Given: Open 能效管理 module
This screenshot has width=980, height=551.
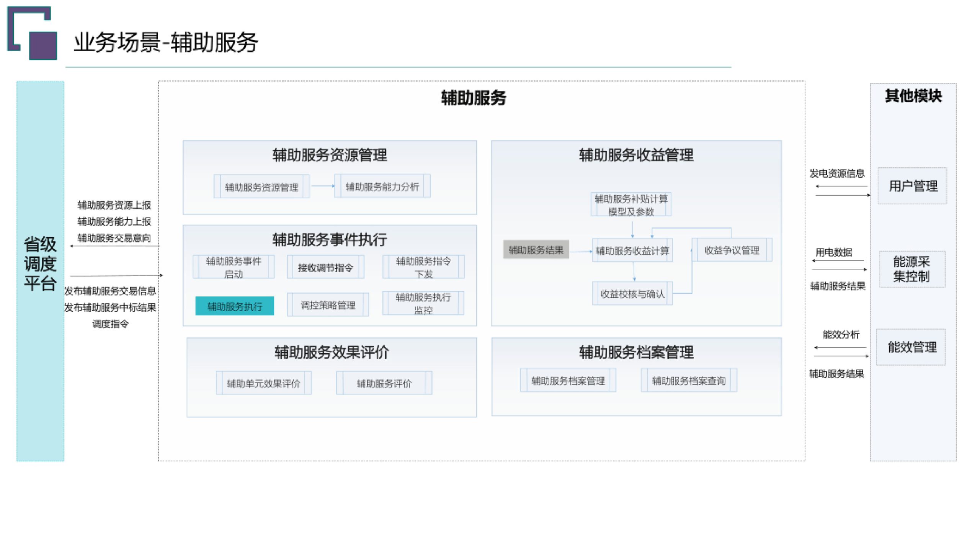Looking at the screenshot, I should (x=912, y=348).
